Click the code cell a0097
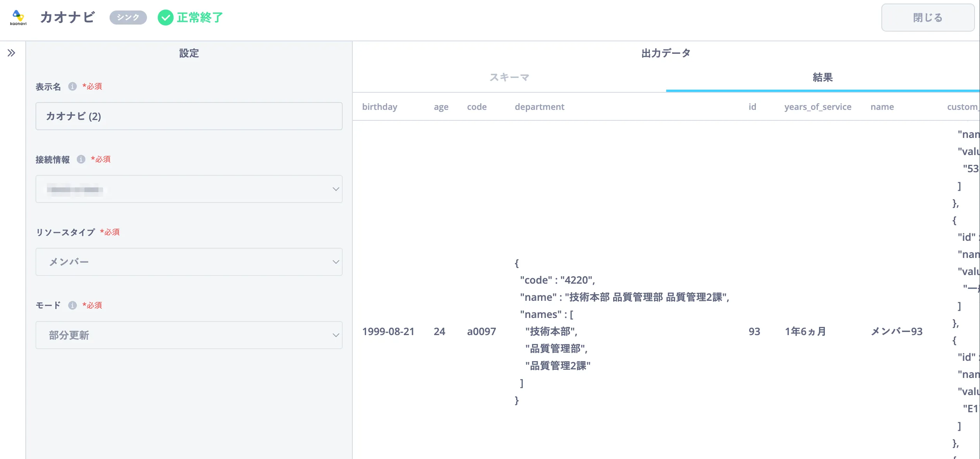The width and height of the screenshot is (980, 459). pos(481,332)
